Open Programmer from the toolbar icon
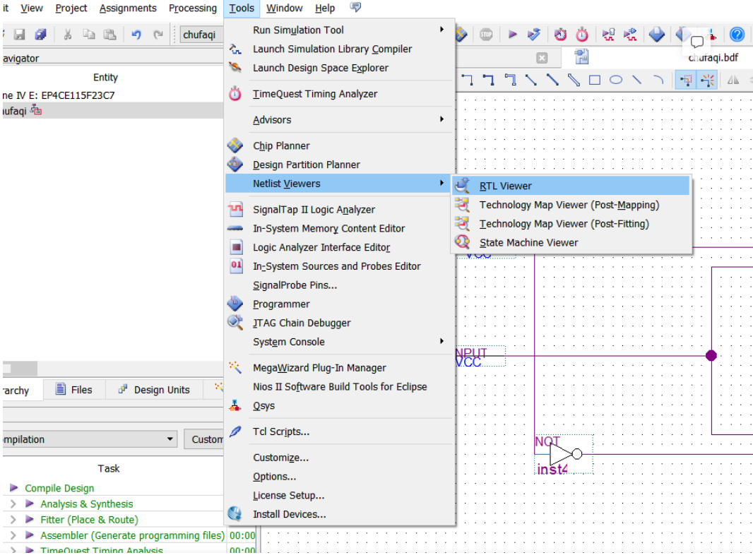This screenshot has width=753, height=560. pos(656,35)
